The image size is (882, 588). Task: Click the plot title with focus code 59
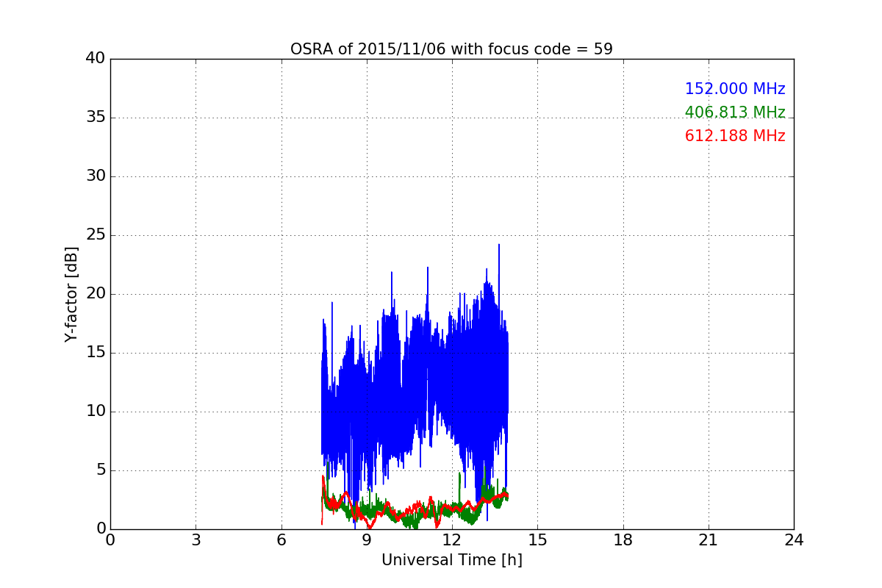pyautogui.click(x=451, y=49)
